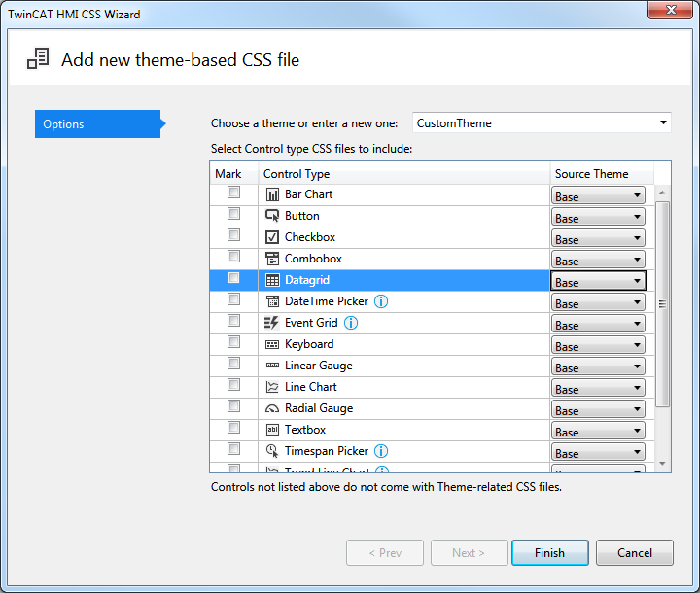
Task: Open Source Theme dropdown for Datagrid
Action: [598, 281]
